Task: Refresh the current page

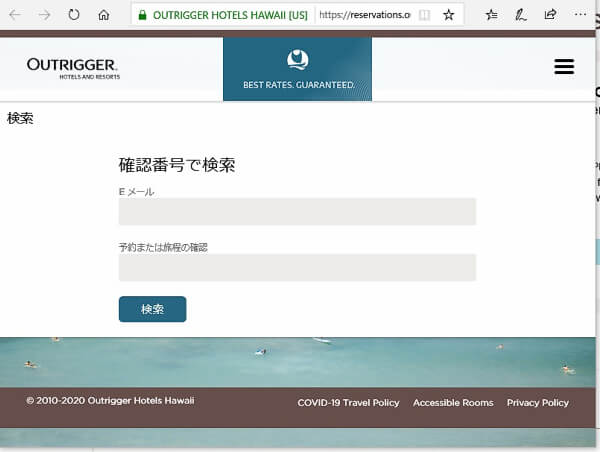Action: 74,15
